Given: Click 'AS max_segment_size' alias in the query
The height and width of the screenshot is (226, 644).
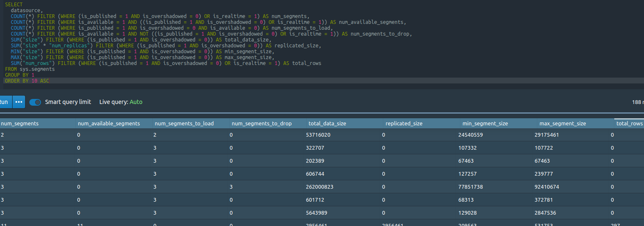Looking at the screenshot, I should (x=245, y=57).
